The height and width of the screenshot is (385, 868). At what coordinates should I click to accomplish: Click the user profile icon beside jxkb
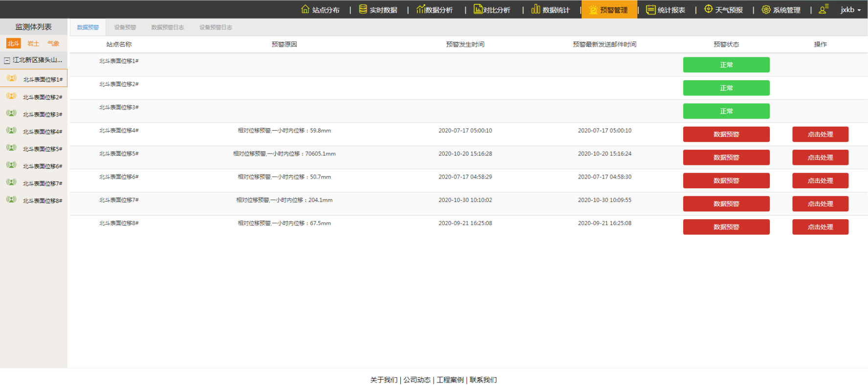(824, 9)
